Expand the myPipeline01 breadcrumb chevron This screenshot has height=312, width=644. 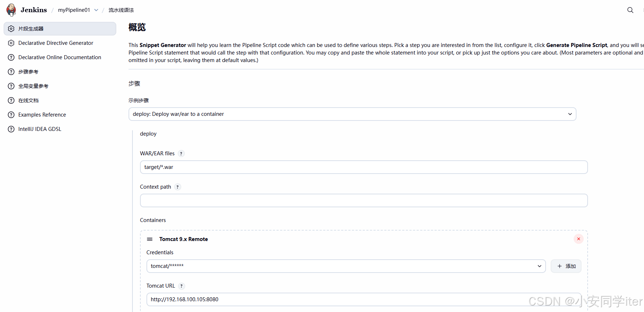pyautogui.click(x=96, y=10)
